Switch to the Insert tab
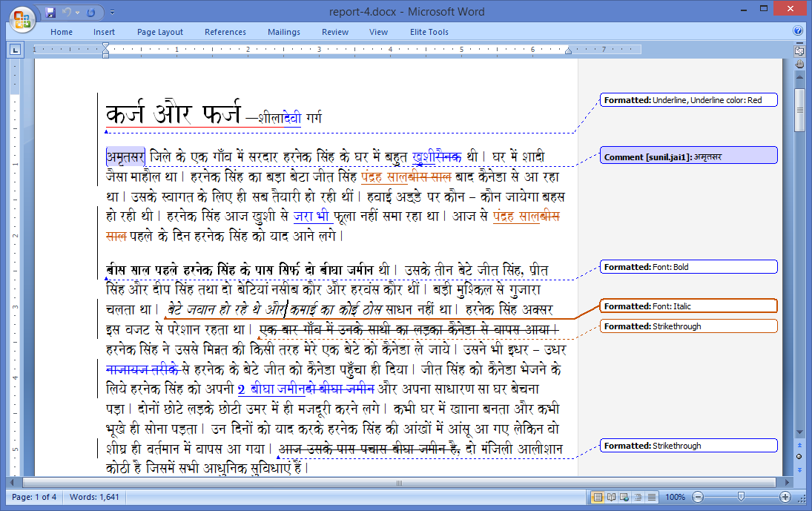The image size is (812, 511). (x=104, y=32)
